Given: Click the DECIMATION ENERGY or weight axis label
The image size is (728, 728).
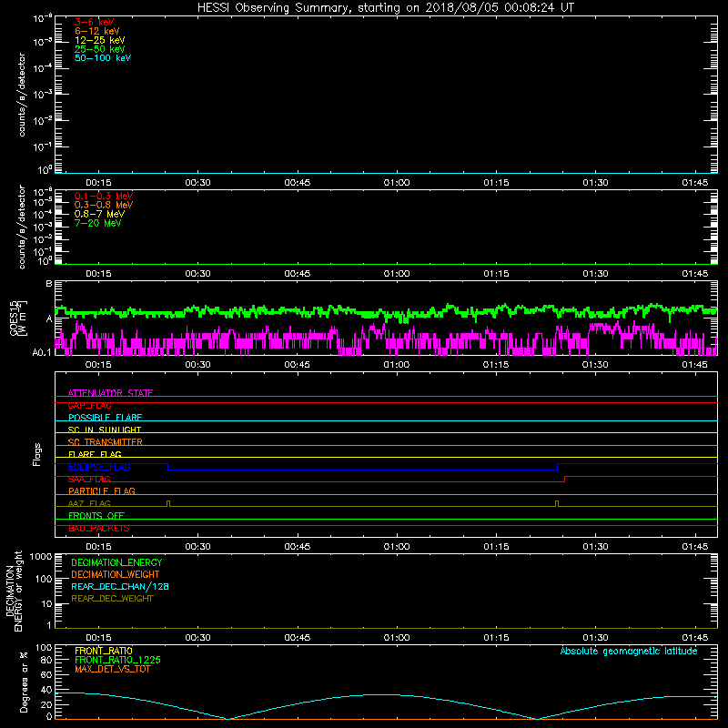Looking at the screenshot, I should point(14,591).
